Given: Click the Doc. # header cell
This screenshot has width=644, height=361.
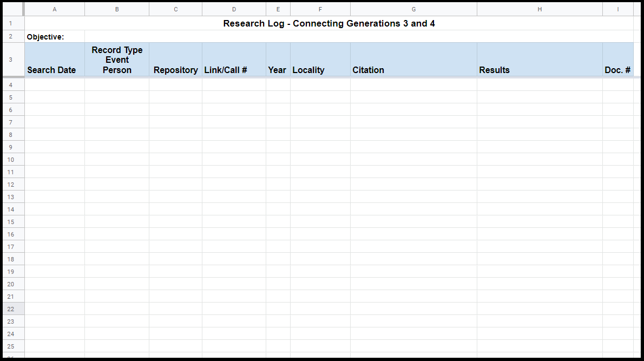Looking at the screenshot, I should tap(617, 60).
